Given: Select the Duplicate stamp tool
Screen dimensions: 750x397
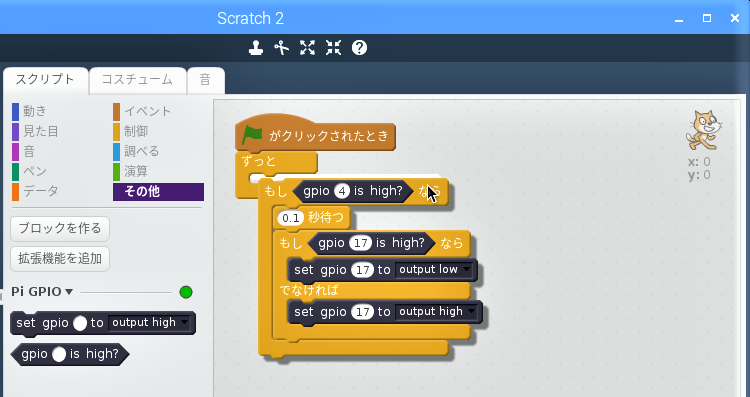Looking at the screenshot, I should tap(256, 48).
